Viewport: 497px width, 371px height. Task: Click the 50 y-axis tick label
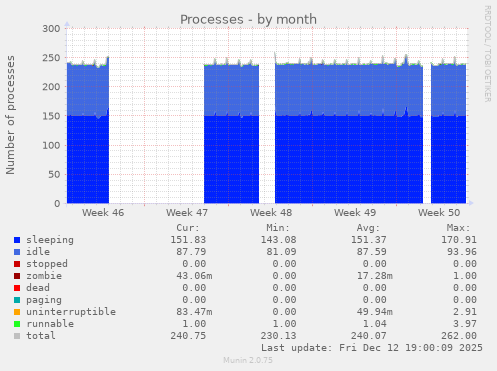coord(54,175)
